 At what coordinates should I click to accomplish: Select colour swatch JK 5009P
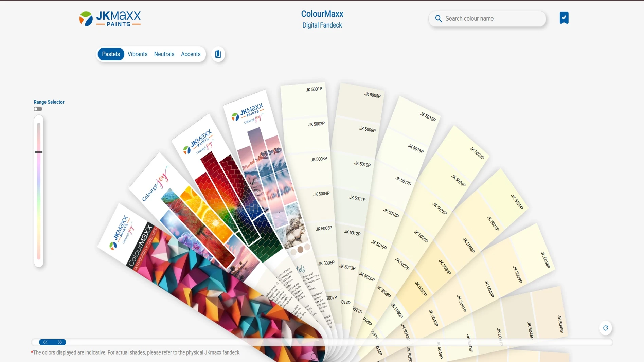pyautogui.click(x=355, y=137)
